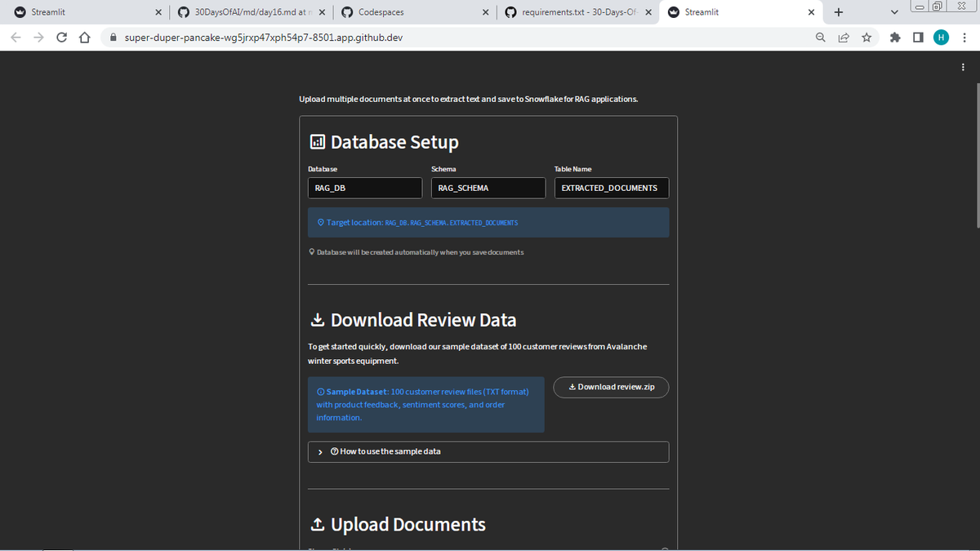980x551 pixels.
Task: Click the 'Upload multiple documents at once' intro text
Action: 469,99
